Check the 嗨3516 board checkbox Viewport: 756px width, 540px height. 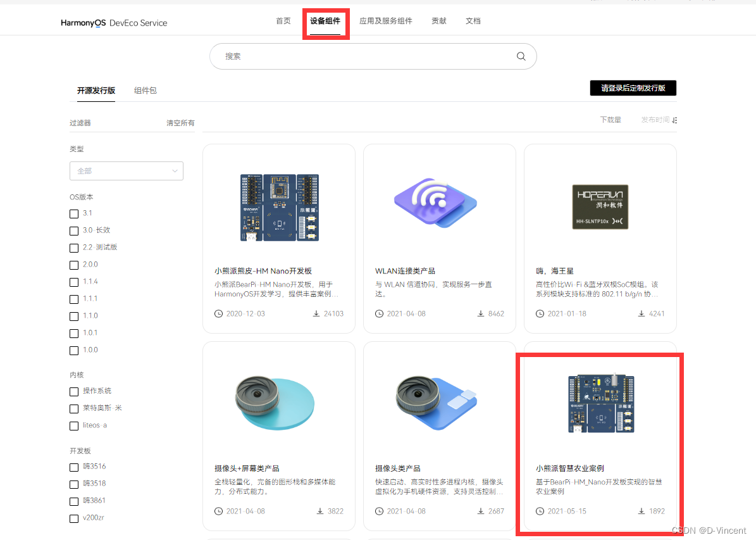click(74, 467)
